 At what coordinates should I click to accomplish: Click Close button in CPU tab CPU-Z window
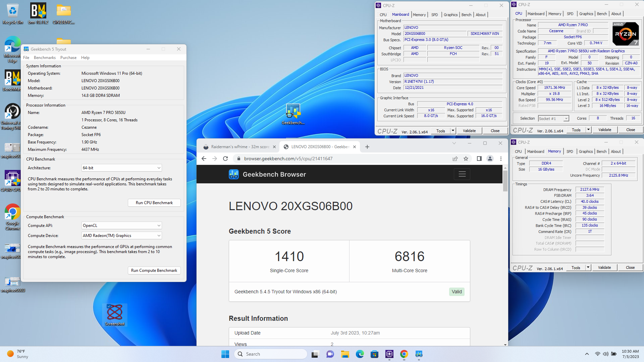tap(631, 130)
